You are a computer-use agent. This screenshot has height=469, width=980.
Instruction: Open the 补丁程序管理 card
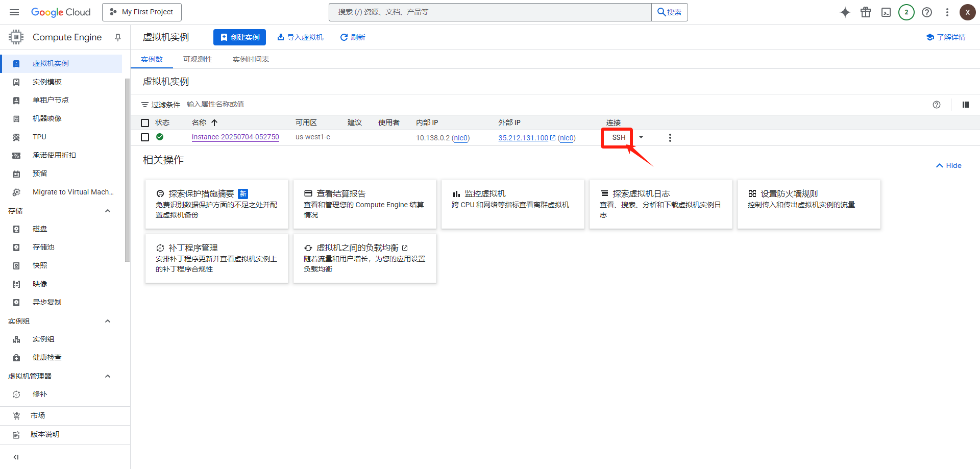[217, 258]
